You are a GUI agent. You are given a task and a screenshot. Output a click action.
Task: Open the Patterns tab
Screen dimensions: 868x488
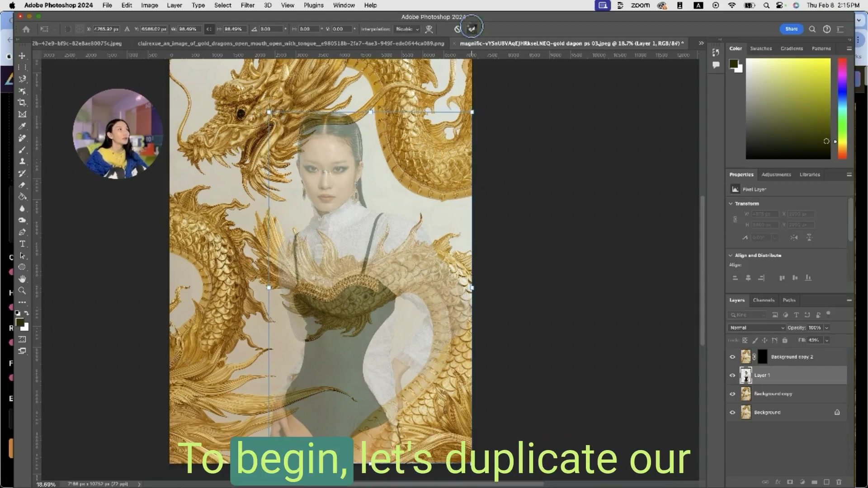click(821, 48)
